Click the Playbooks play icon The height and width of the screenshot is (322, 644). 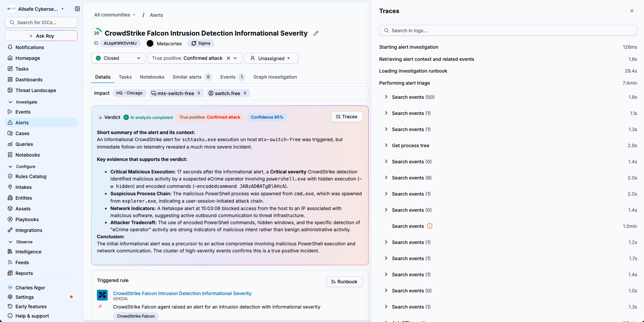pyautogui.click(x=10, y=219)
